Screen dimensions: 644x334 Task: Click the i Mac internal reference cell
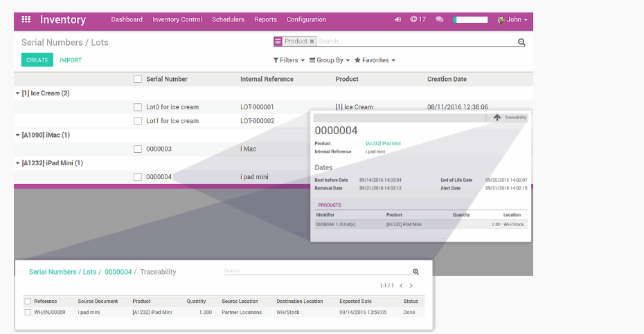pyautogui.click(x=248, y=149)
